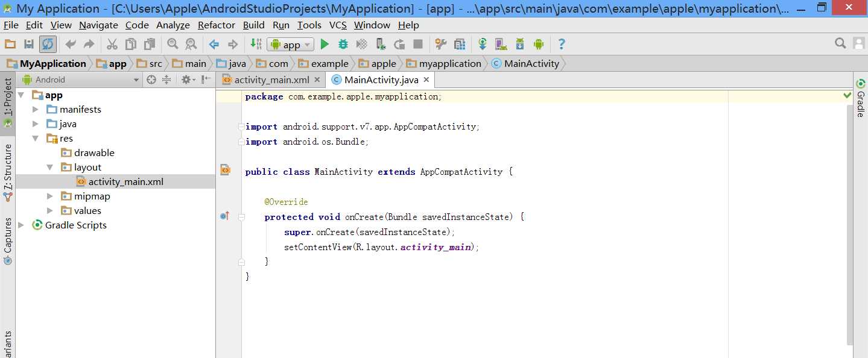Close the MainActivity.java tab

pyautogui.click(x=426, y=80)
